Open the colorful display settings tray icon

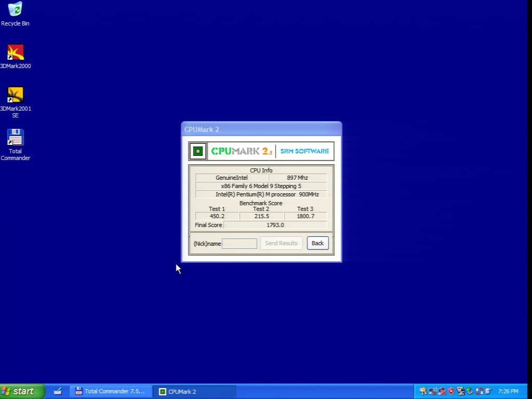[x=461, y=391]
